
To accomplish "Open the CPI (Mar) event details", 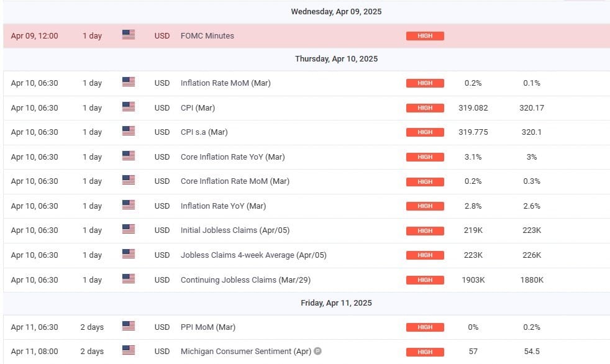I will (198, 107).
